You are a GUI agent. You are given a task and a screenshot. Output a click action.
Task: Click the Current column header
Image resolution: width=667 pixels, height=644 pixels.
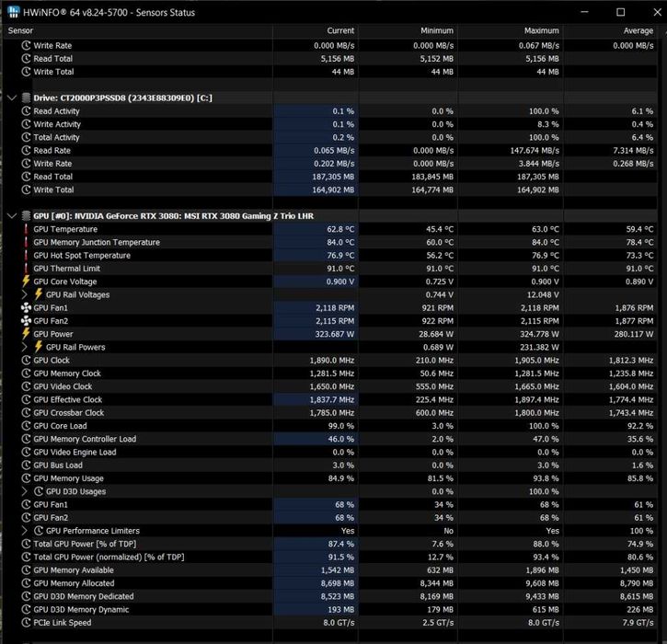(x=316, y=30)
